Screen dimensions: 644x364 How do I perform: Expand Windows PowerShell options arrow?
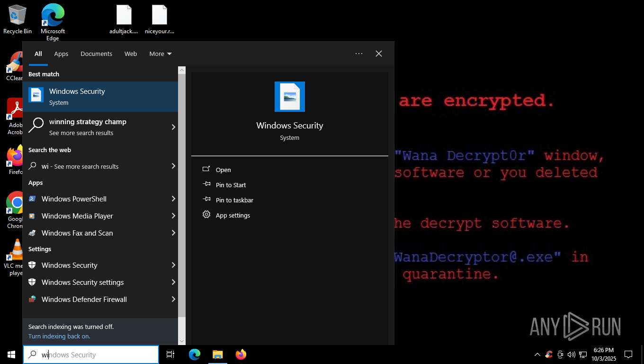pyautogui.click(x=173, y=199)
